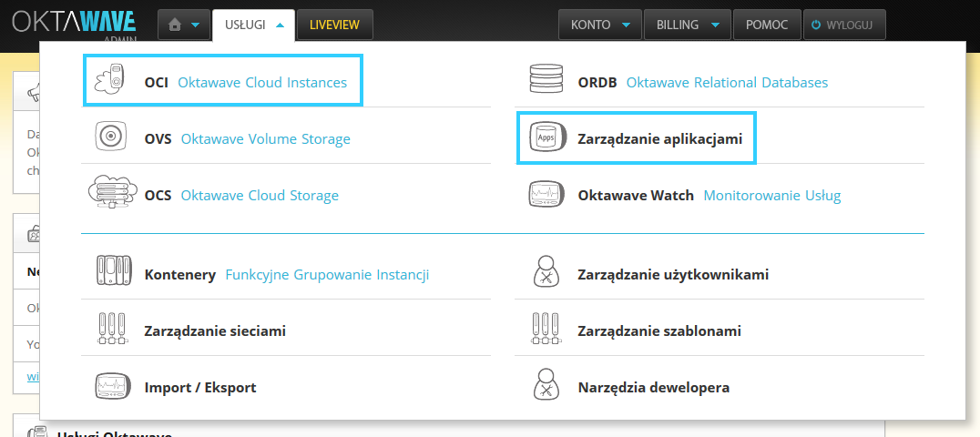The width and height of the screenshot is (980, 437).
Task: Select Zarządzanie użytkownikami entry
Action: point(673,275)
